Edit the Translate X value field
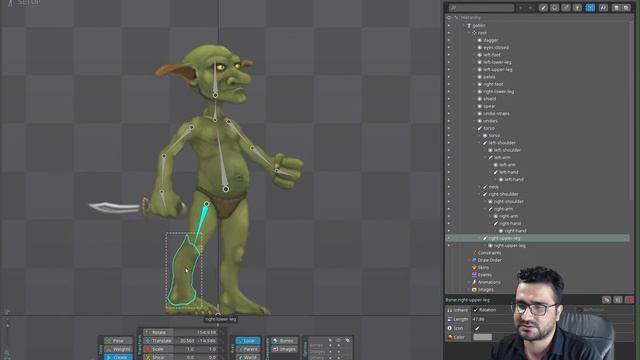 [x=186, y=341]
